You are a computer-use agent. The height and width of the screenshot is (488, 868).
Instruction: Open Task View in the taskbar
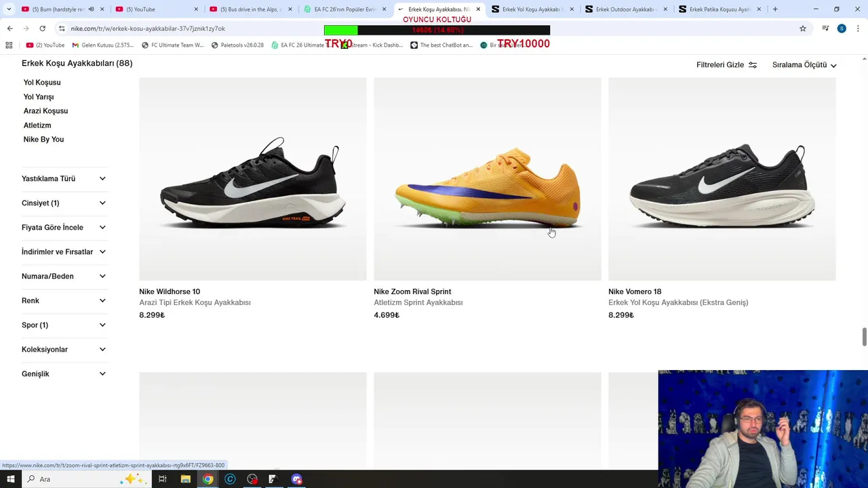pyautogui.click(x=163, y=479)
